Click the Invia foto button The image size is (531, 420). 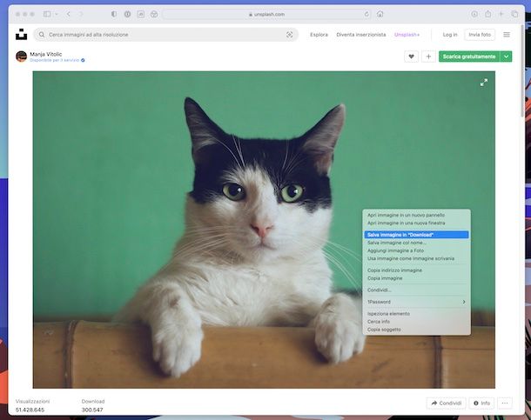(x=480, y=35)
